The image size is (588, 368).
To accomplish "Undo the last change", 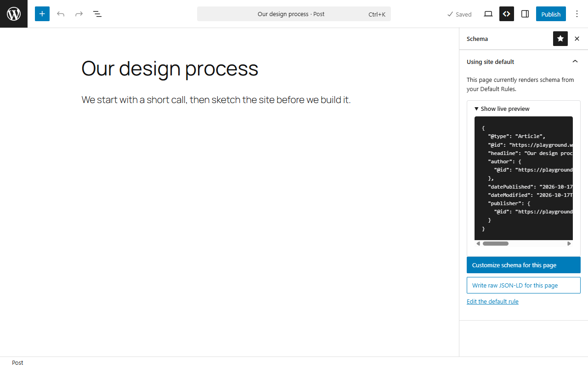I will click(61, 14).
